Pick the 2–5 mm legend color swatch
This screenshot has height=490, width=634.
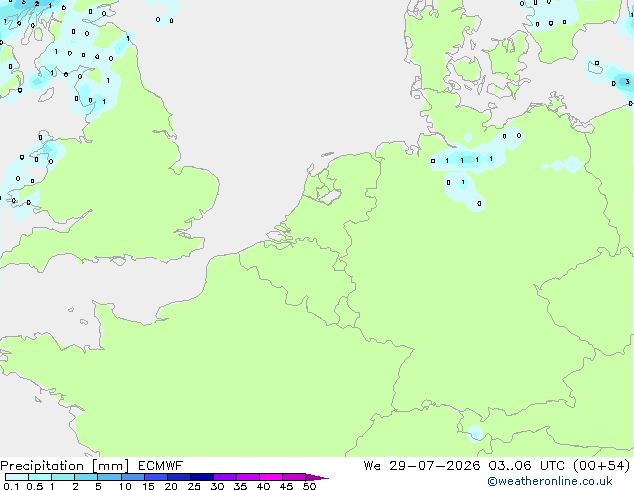pyautogui.click(x=86, y=477)
